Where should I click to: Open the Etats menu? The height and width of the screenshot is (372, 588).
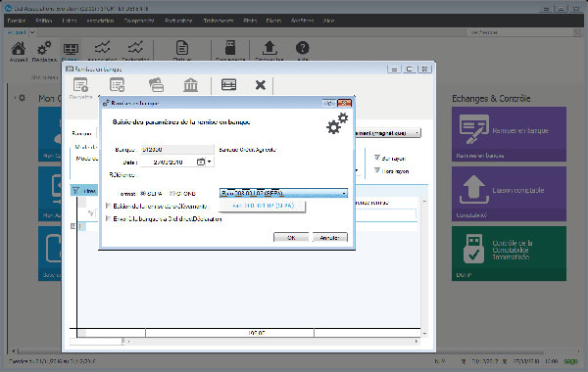(250, 21)
